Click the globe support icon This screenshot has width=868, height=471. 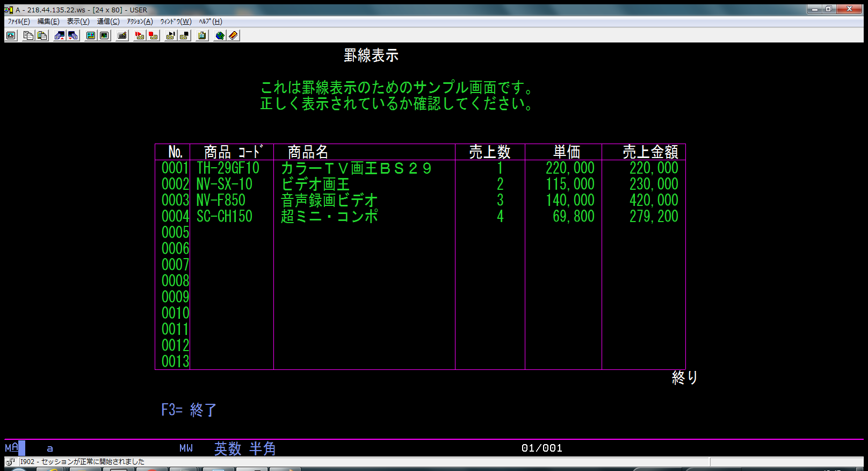coord(220,35)
